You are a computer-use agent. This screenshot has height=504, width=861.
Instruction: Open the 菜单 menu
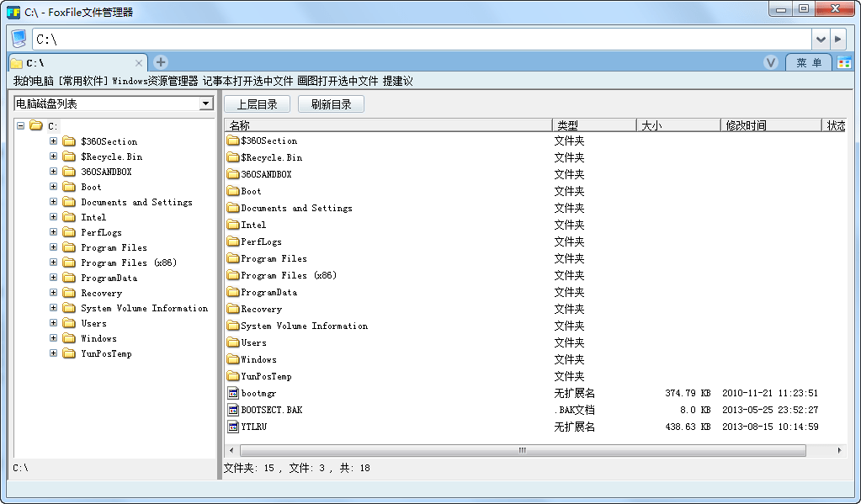click(807, 61)
